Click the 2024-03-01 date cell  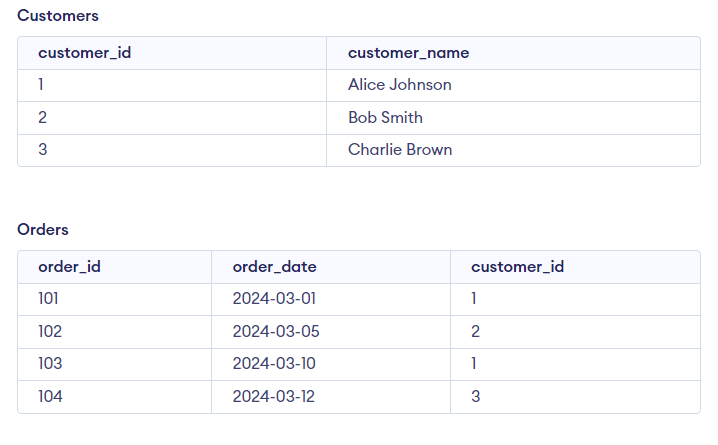point(274,299)
